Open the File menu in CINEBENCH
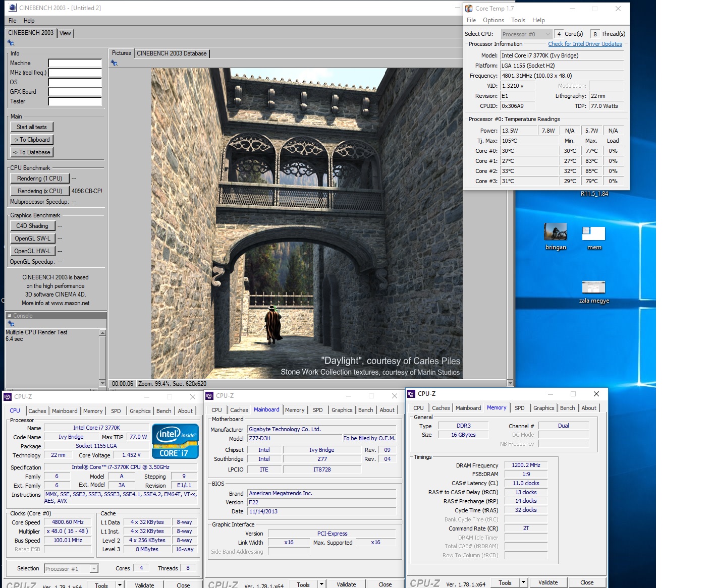Screen dimensions: 713x588 (13, 21)
